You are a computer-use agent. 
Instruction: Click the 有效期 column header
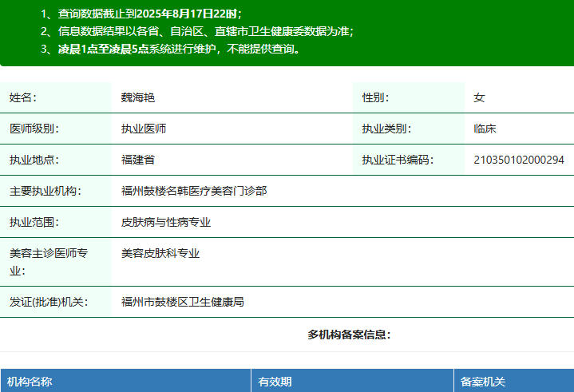[275, 382]
